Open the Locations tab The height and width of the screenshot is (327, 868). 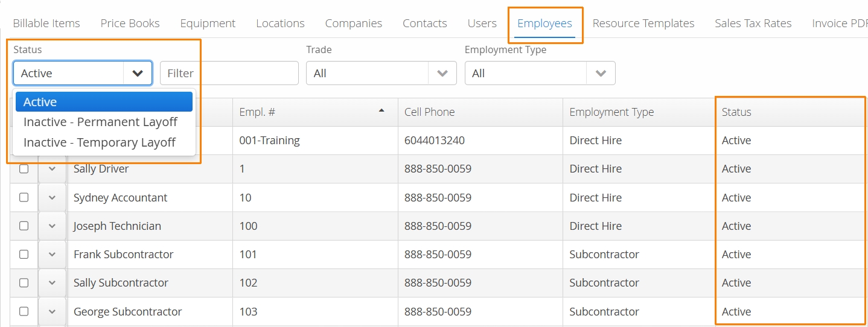tap(280, 24)
